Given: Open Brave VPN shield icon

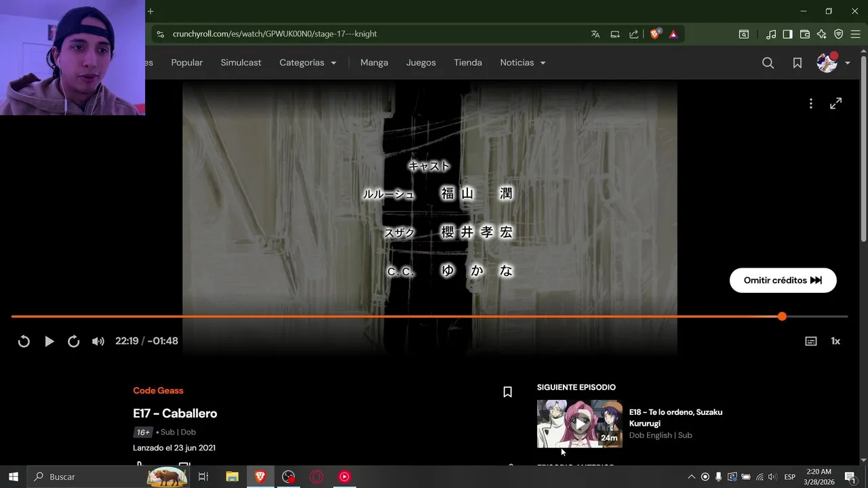Looking at the screenshot, I should coord(839,34).
